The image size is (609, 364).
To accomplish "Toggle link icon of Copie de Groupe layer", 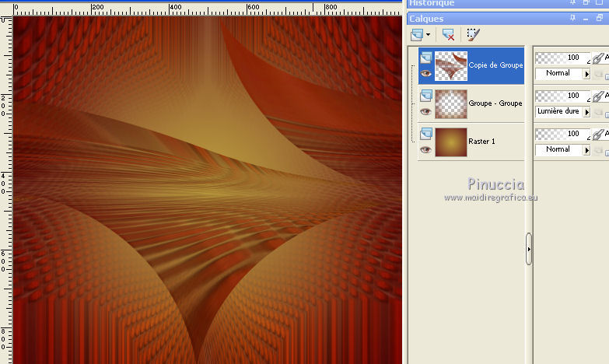I will (598, 58).
